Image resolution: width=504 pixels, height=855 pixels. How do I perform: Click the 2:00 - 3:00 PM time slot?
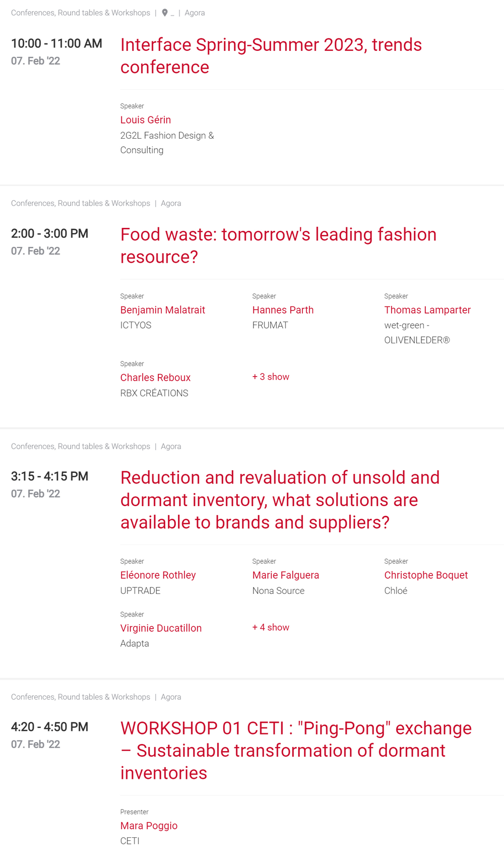[49, 234]
